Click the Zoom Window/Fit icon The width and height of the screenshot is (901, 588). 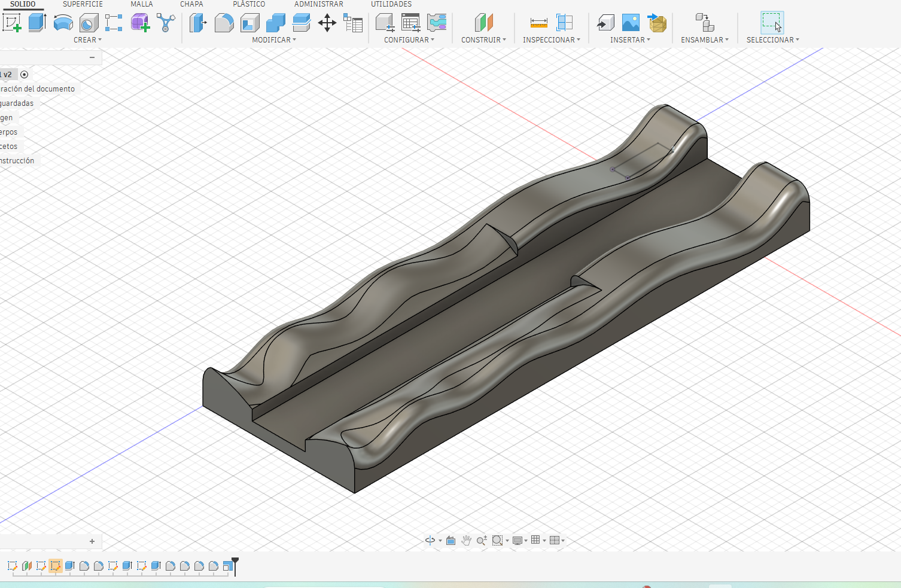pyautogui.click(x=497, y=540)
